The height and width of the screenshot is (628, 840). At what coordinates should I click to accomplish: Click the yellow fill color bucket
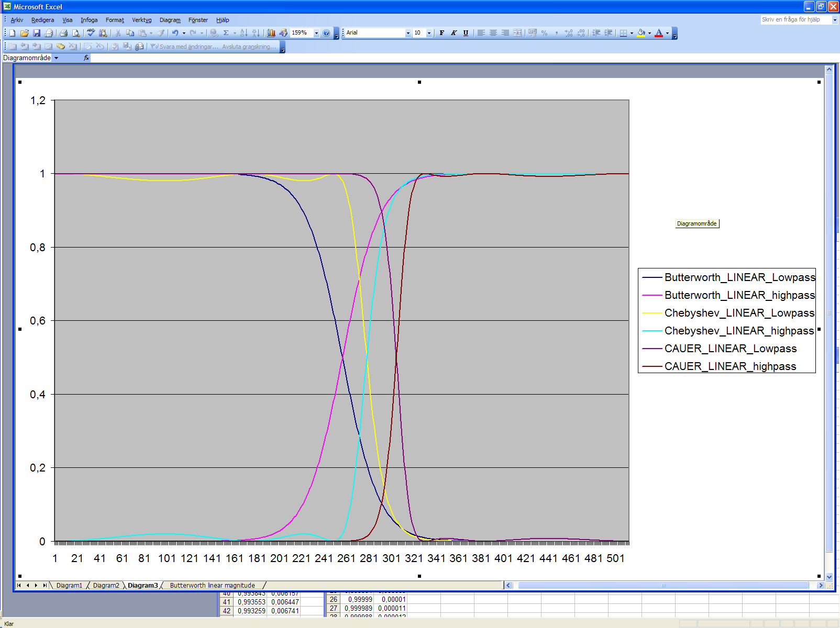pyautogui.click(x=641, y=33)
